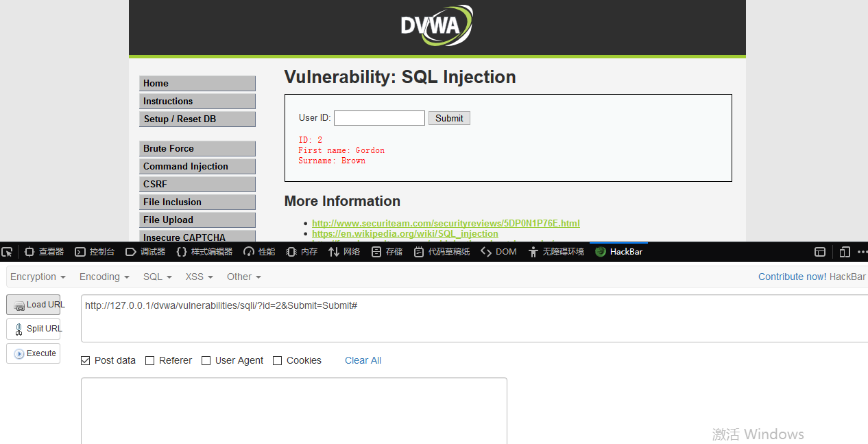This screenshot has height=444, width=868.
Task: Enable the Cookies checkbox
Action: pyautogui.click(x=278, y=360)
